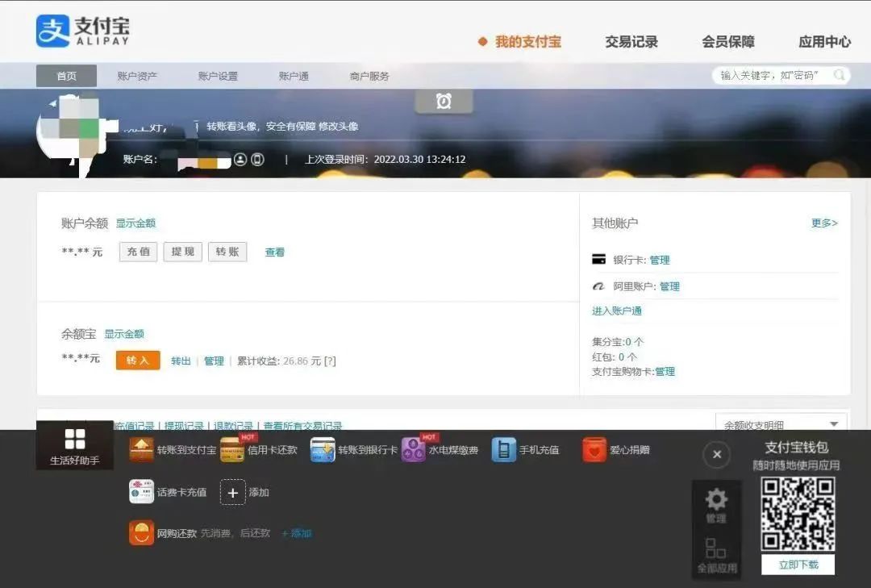
Task: Switch to the 账户资产 tab
Action: 137,76
